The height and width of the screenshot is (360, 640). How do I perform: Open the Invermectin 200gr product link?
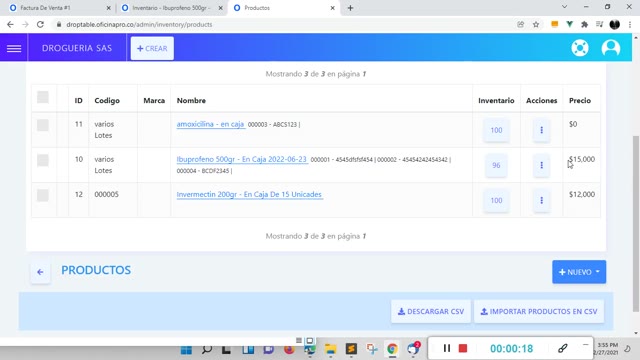pos(249,194)
